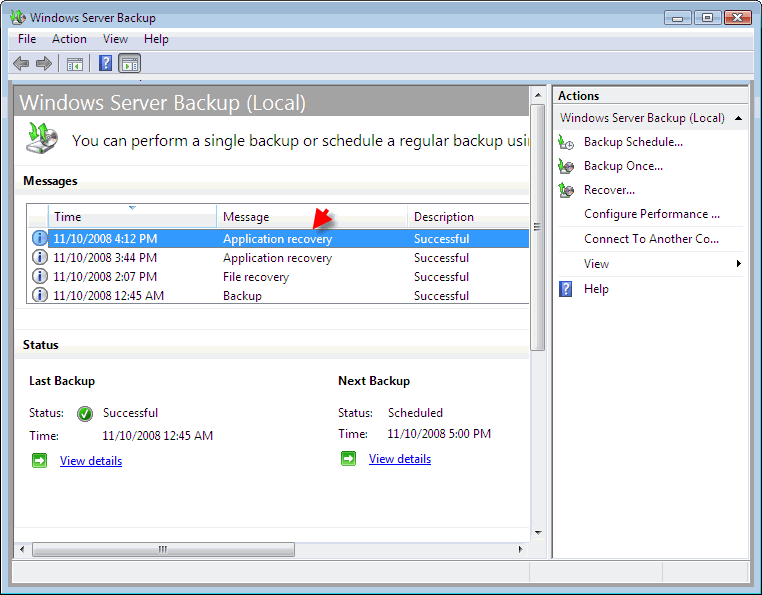Click info icon of 3:44 PM message
The width and height of the screenshot is (762, 595).
pyautogui.click(x=39, y=257)
